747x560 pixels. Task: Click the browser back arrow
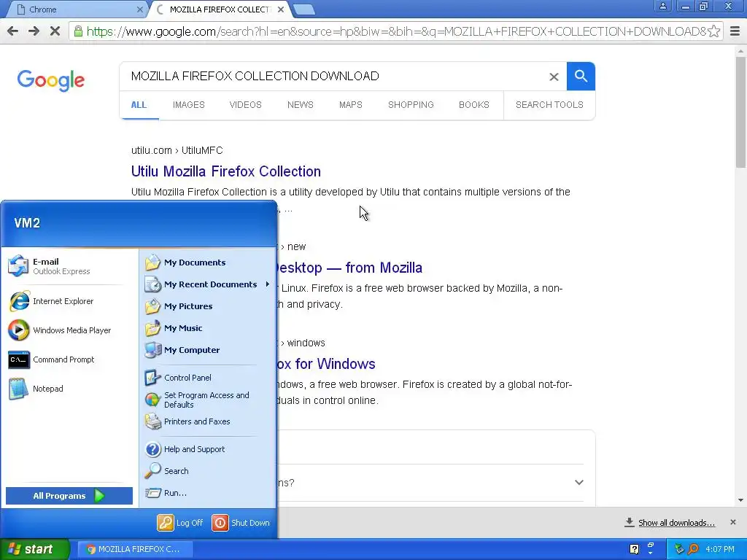click(13, 31)
